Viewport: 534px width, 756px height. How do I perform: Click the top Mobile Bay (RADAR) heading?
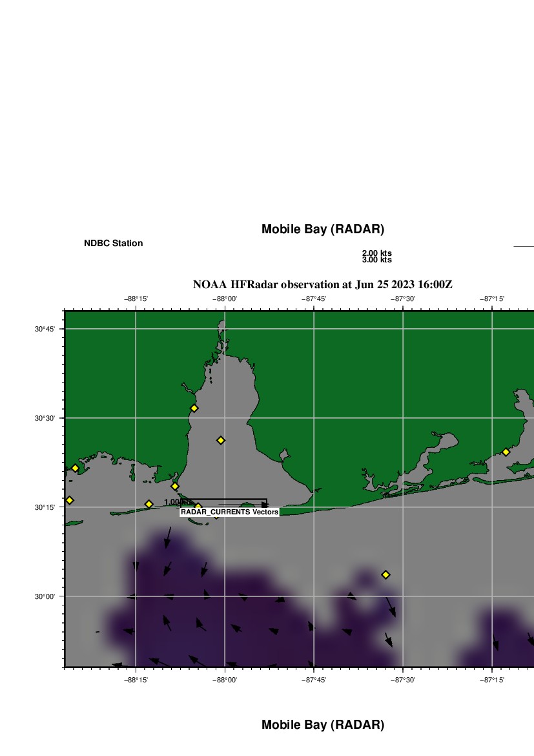(x=322, y=229)
